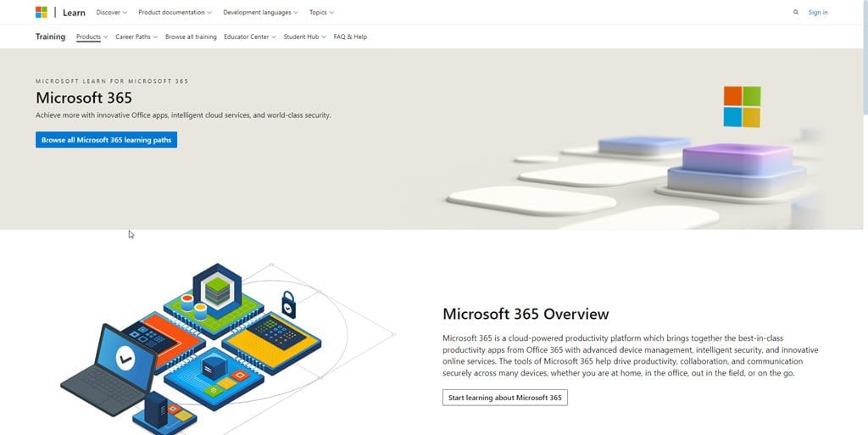The image size is (868, 435).
Task: Open the Training section link
Action: [x=50, y=36]
